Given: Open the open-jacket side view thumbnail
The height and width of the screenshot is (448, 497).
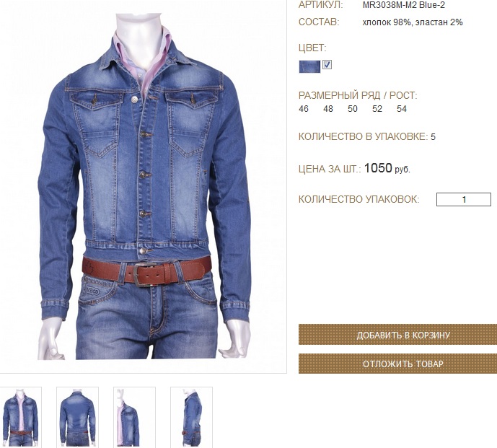Looking at the screenshot, I should 134,417.
